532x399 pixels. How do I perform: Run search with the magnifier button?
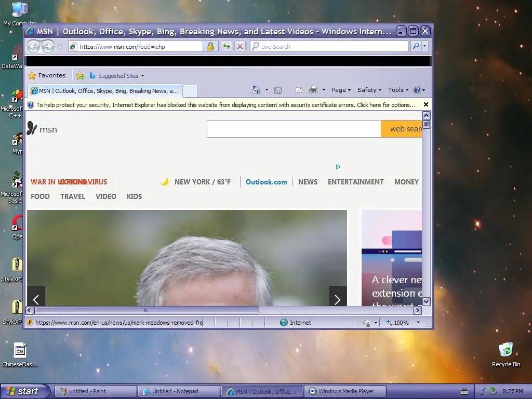(416, 46)
